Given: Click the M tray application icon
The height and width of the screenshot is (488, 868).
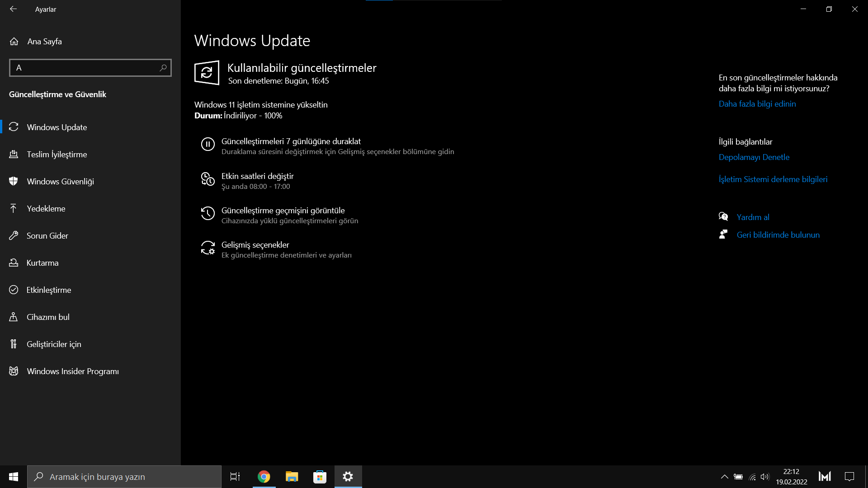Looking at the screenshot, I should 825,477.
